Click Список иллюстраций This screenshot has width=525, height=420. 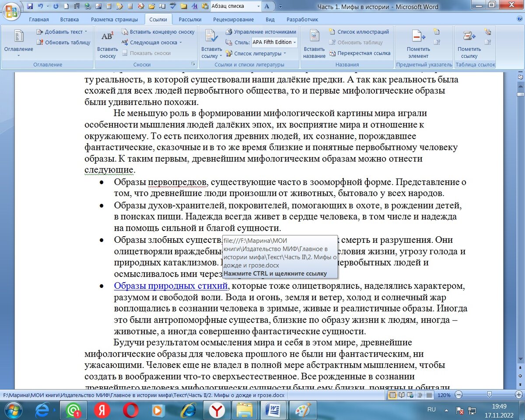tap(359, 32)
